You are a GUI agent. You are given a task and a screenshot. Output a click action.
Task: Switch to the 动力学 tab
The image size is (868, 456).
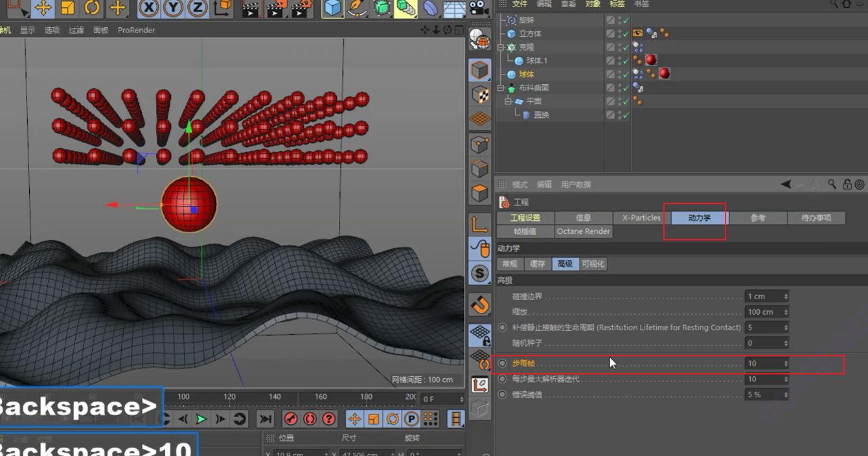point(700,218)
